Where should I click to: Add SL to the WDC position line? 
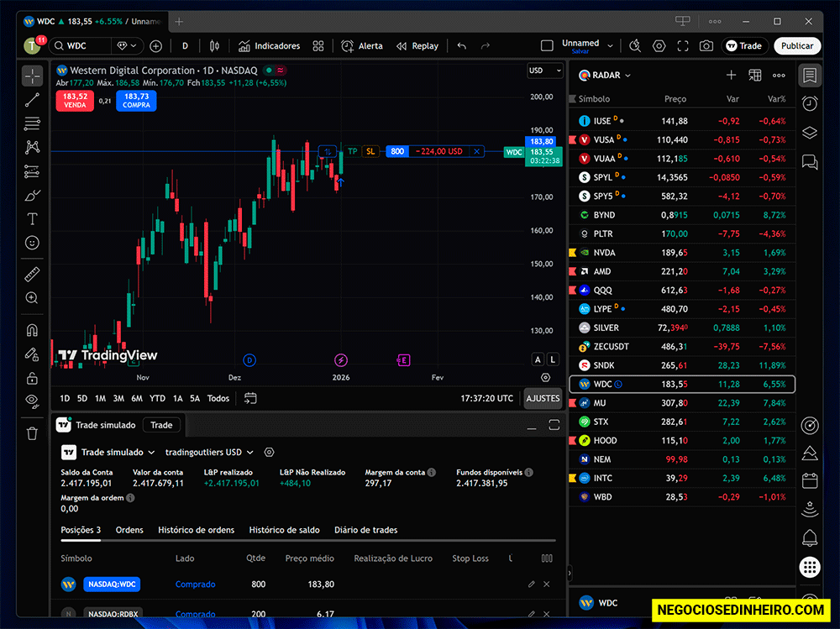coord(370,152)
